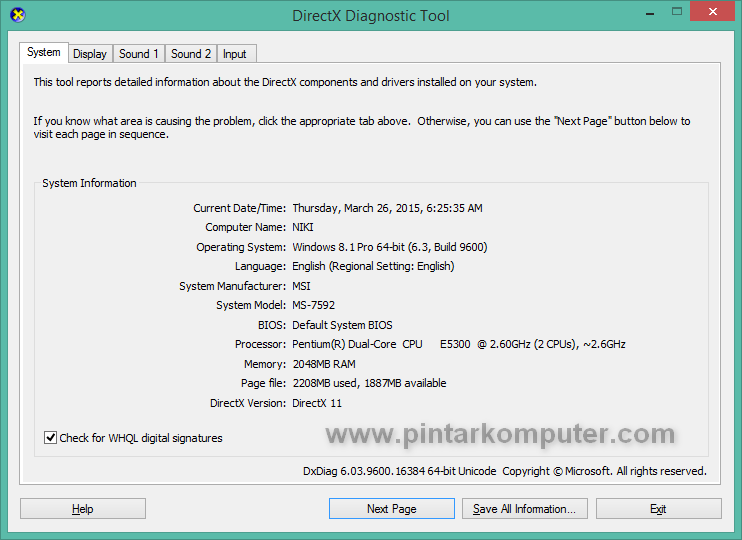Click 'English (Regional Setting: English)' value
This screenshot has height=540, width=742.
tap(373, 266)
